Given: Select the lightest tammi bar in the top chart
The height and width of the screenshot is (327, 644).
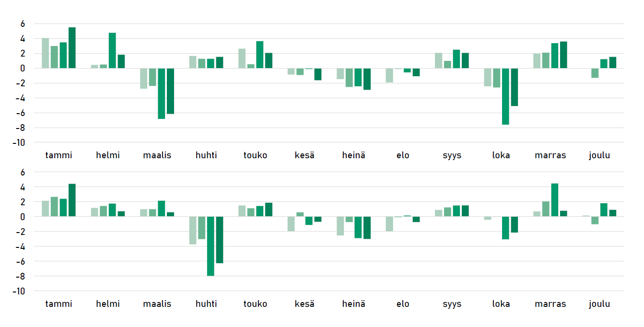Looking at the screenshot, I should pos(46,53).
